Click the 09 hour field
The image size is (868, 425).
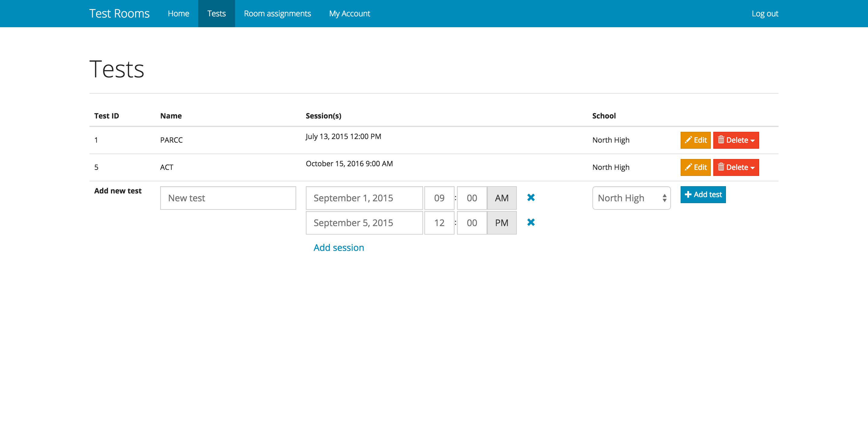[439, 198]
